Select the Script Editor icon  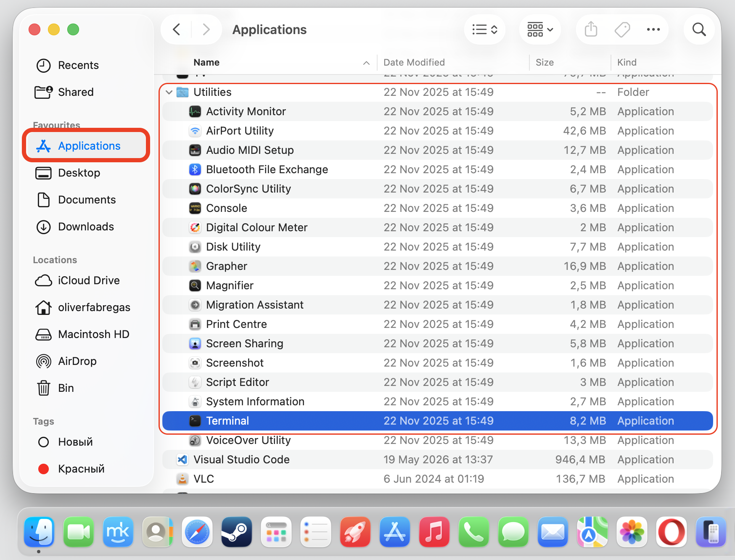point(195,382)
